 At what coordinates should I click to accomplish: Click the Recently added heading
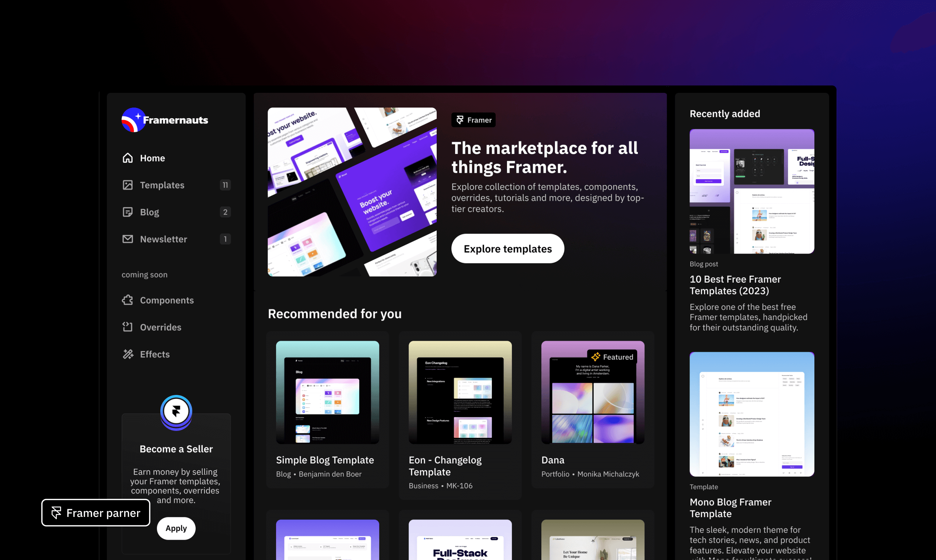tap(724, 113)
